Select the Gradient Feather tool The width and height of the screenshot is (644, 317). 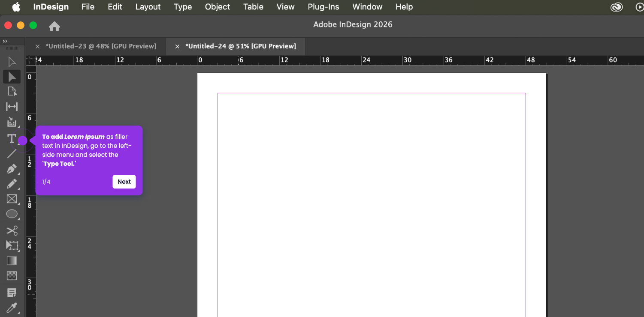click(12, 275)
